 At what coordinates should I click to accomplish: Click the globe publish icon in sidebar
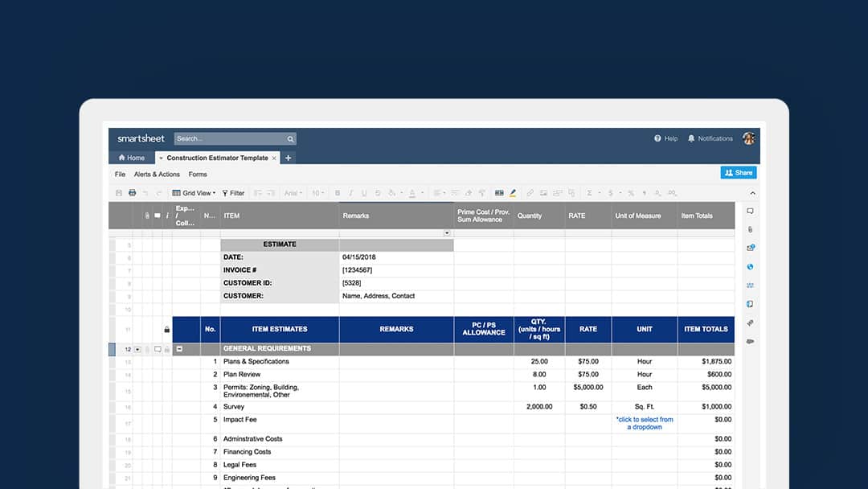pyautogui.click(x=750, y=267)
